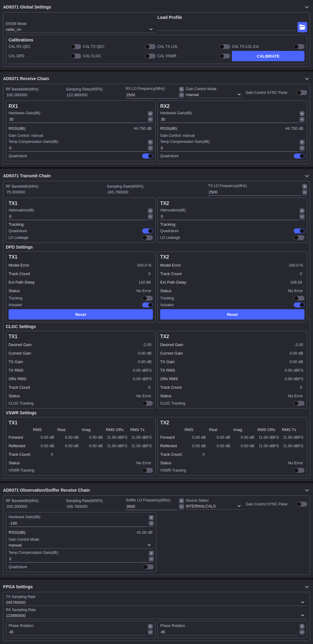The height and width of the screenshot is (644, 313).
Task: Toggle CAL CLGC switch
Action: [150, 56]
